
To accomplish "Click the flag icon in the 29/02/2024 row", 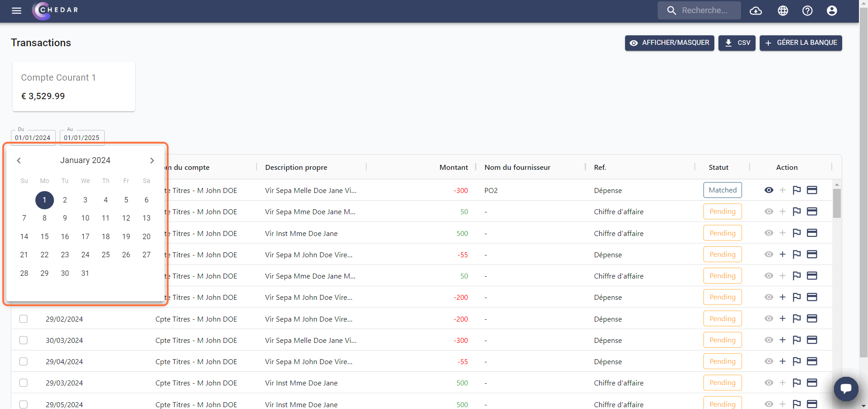I will point(796,319).
